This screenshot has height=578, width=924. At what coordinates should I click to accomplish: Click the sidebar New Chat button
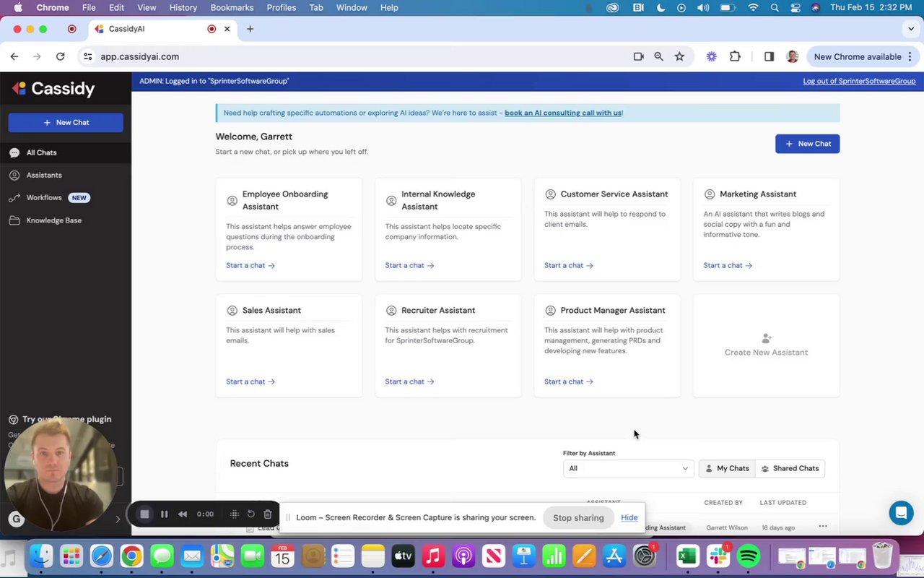[x=66, y=123]
